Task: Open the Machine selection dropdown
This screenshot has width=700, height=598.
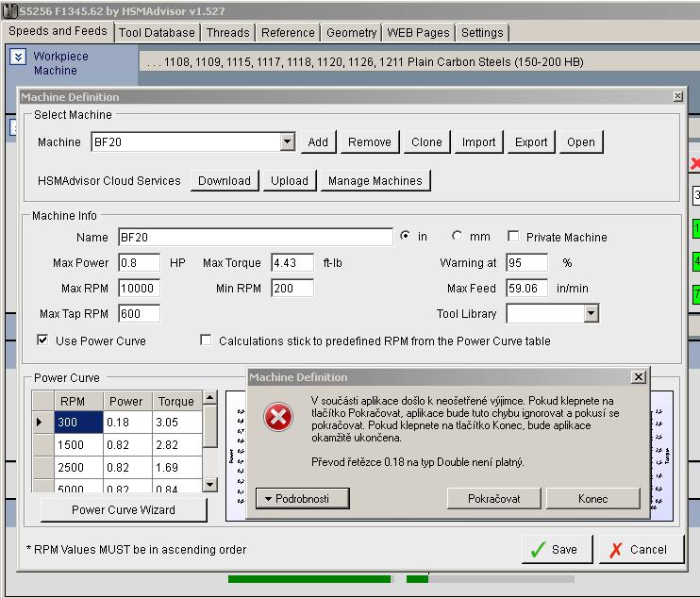Action: pos(288,142)
